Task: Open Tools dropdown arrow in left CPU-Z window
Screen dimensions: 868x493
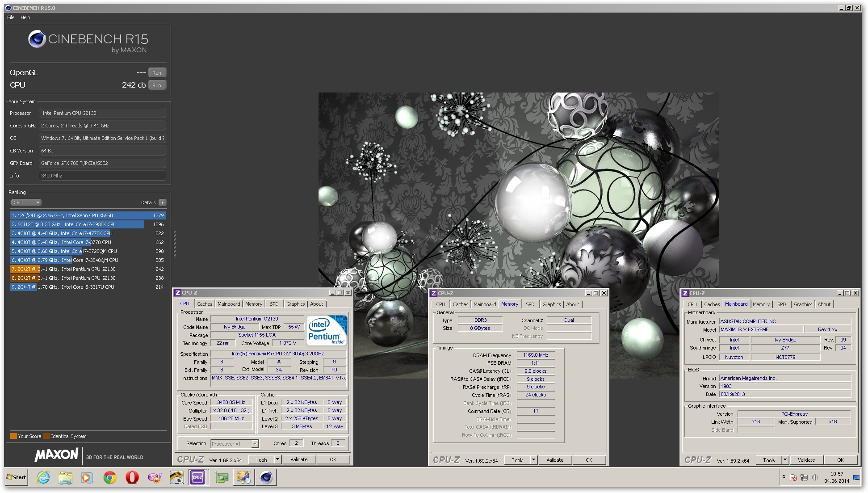Action: tap(277, 459)
